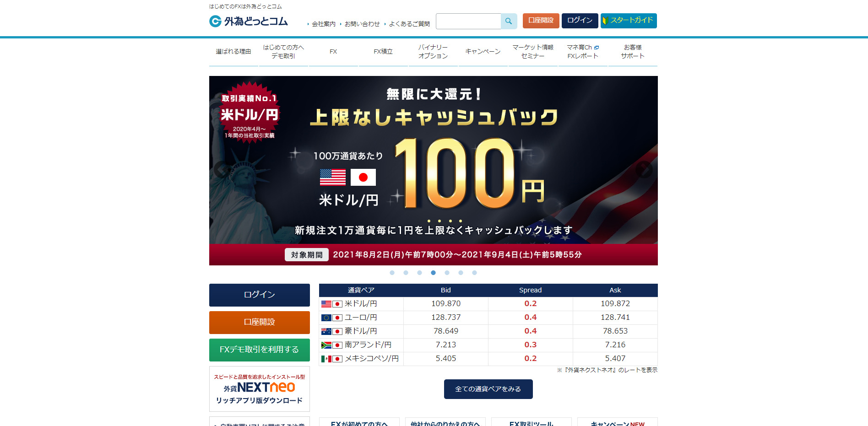868x426 pixels.
Task: Click the Mexico flag in メキシコペソ/円 row
Action: click(x=326, y=359)
